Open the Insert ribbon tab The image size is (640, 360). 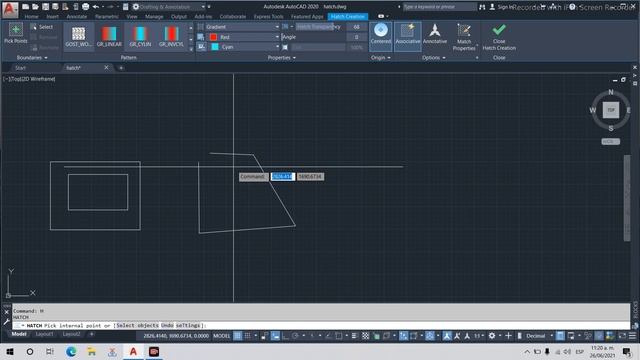(52, 17)
